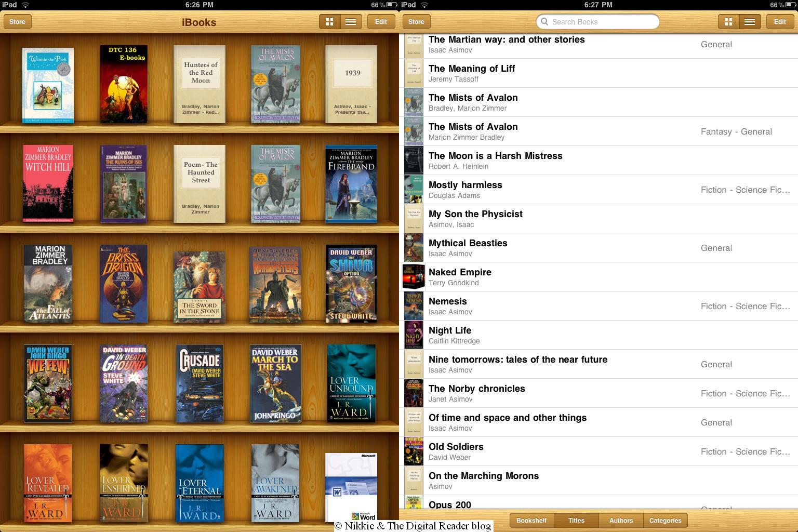Open 'Of time and space and other things'
The width and height of the screenshot is (798, 532).
(598, 422)
